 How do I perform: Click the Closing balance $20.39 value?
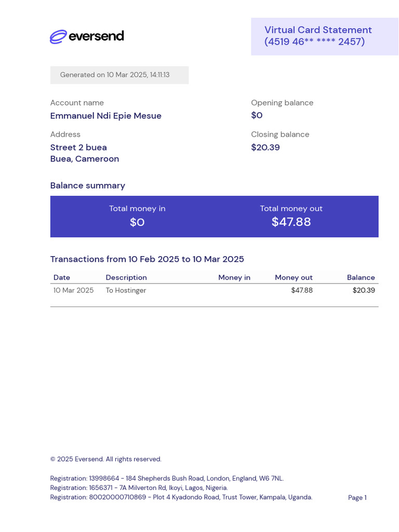(265, 147)
